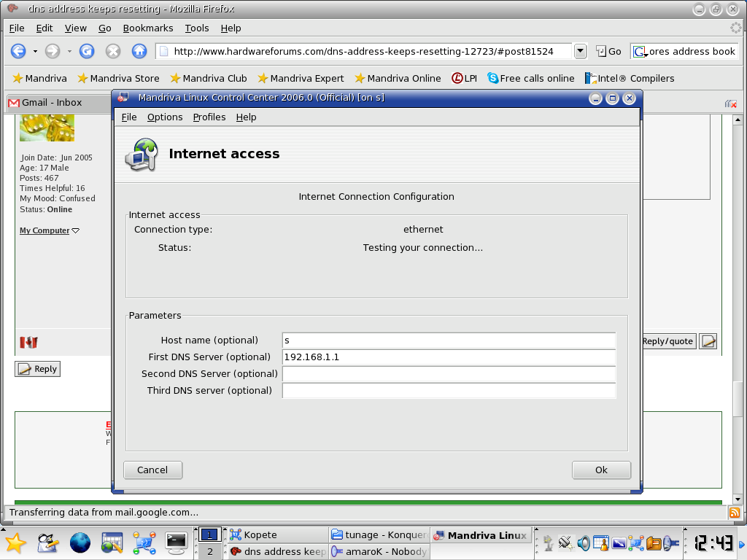Click the Third DNS server field
The image size is (747, 560).
pyautogui.click(x=449, y=391)
